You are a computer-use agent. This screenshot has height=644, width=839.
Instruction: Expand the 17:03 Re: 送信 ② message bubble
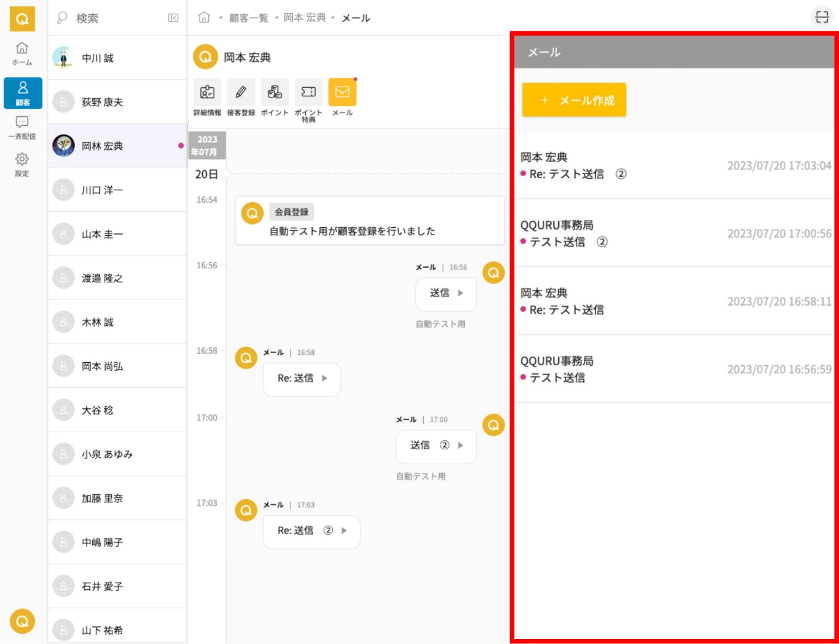pos(311,530)
